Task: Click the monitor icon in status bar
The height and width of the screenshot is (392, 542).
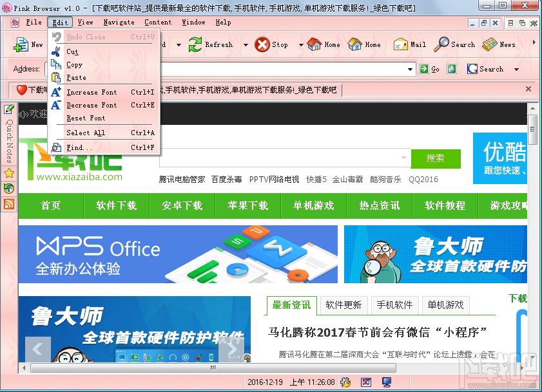Action: [387, 382]
